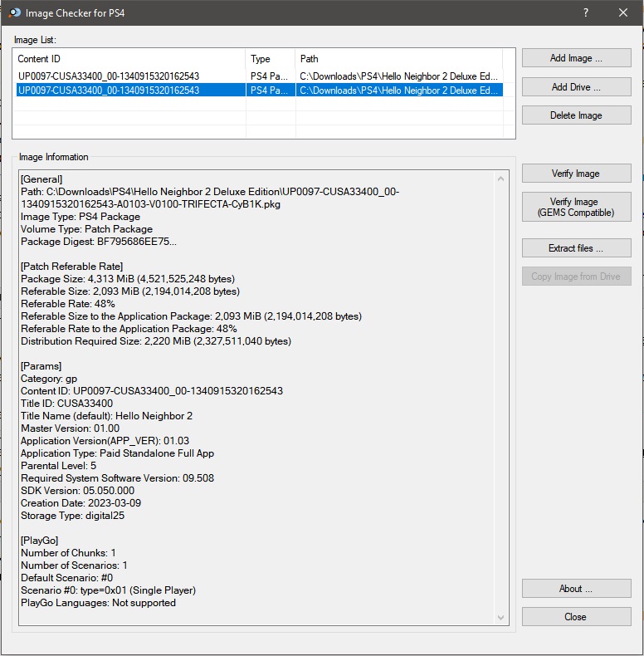Open the help question mark button
The width and height of the screenshot is (644, 656).
pyautogui.click(x=586, y=13)
